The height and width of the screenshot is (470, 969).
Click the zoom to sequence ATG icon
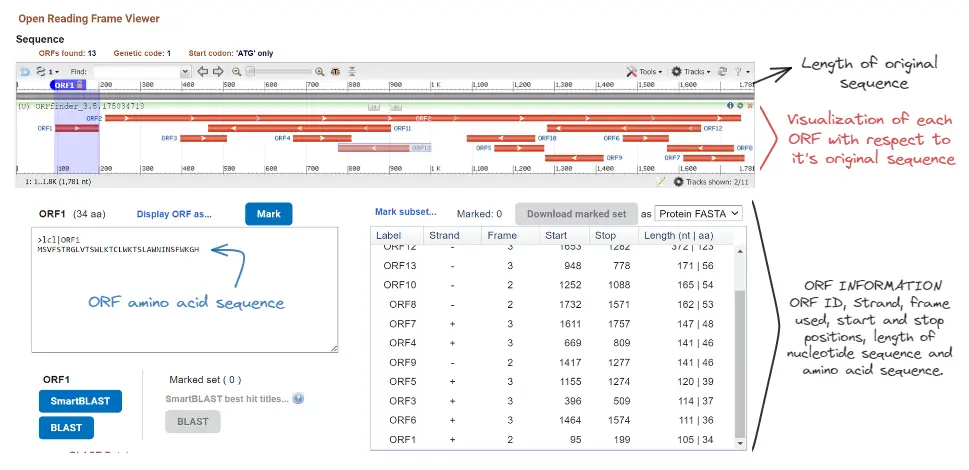click(336, 72)
